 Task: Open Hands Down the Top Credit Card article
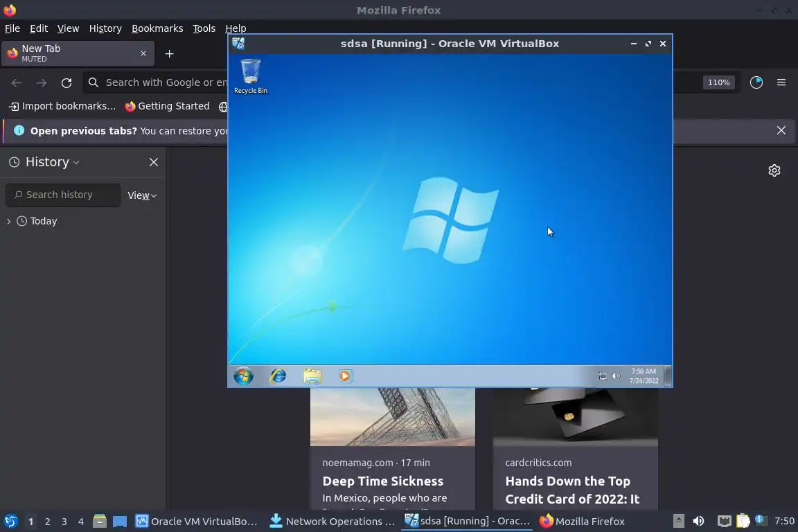coord(572,490)
